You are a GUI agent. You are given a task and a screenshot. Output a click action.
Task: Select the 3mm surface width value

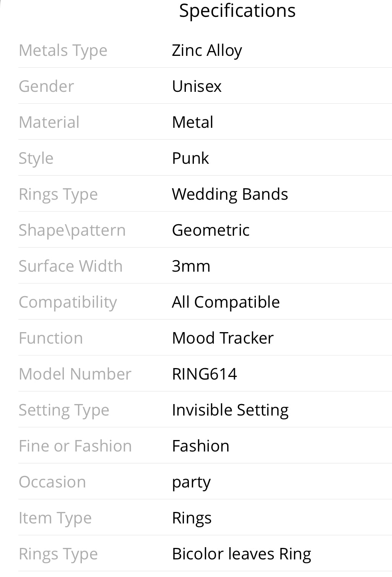click(191, 266)
